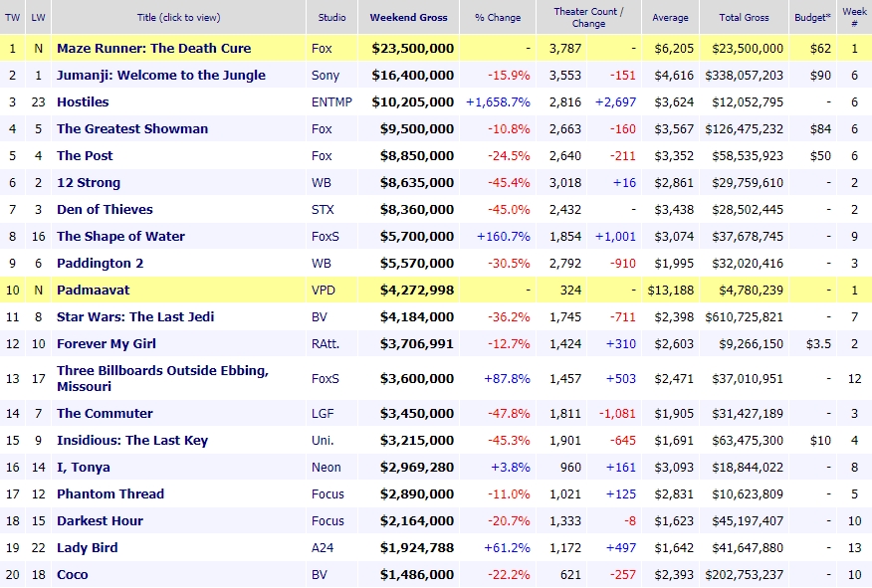
Task: View Den of Thieves details
Action: pyautogui.click(x=105, y=210)
